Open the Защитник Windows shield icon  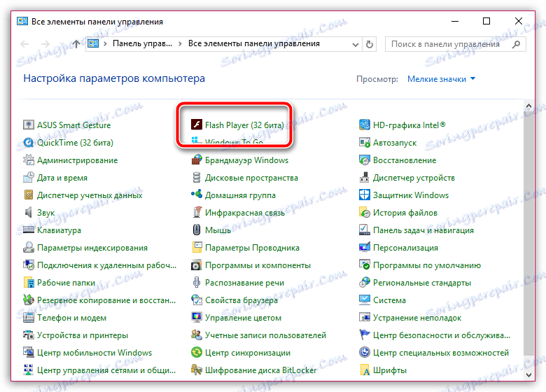[364, 195]
